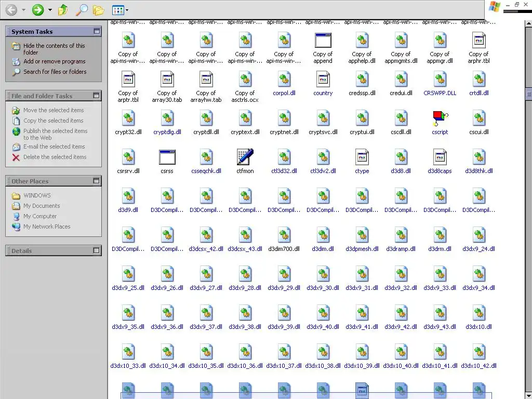Click the d3dpmesh.dll file name
The width and height of the screenshot is (532, 399).
(362, 249)
